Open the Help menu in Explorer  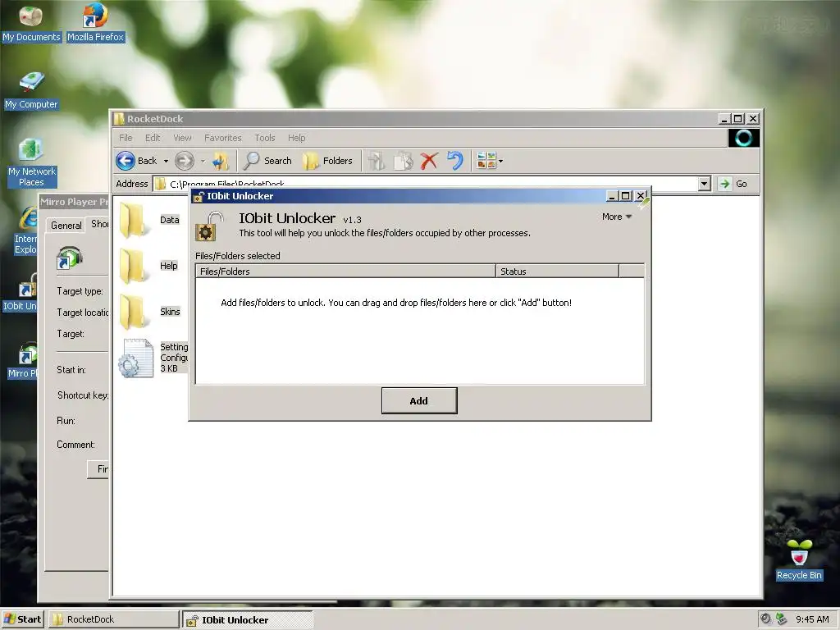pos(296,138)
